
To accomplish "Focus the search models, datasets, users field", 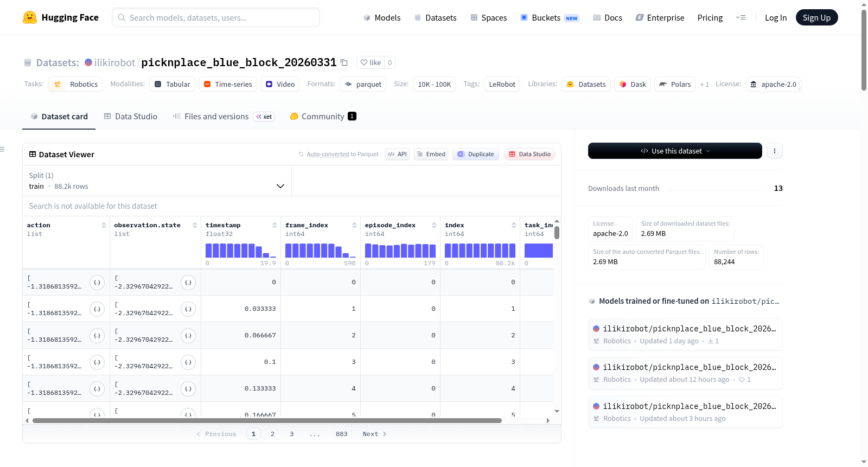I will pyautogui.click(x=216, y=17).
